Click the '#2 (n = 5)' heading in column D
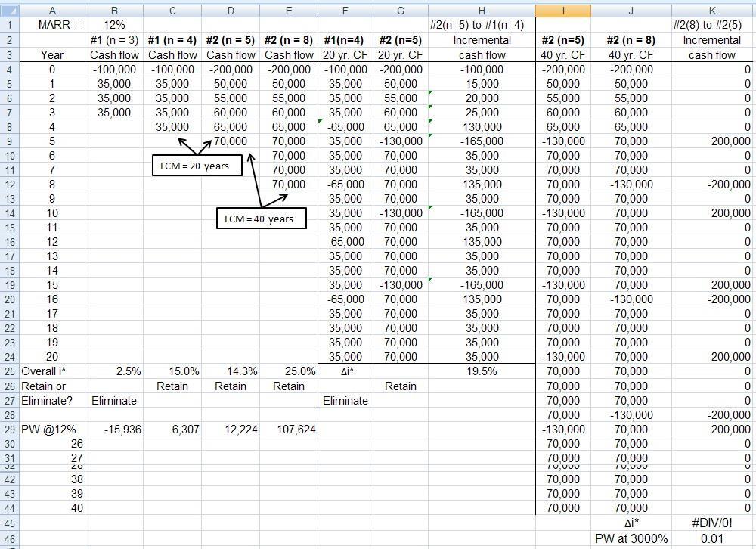This screenshot has height=549, width=756. pos(231,40)
